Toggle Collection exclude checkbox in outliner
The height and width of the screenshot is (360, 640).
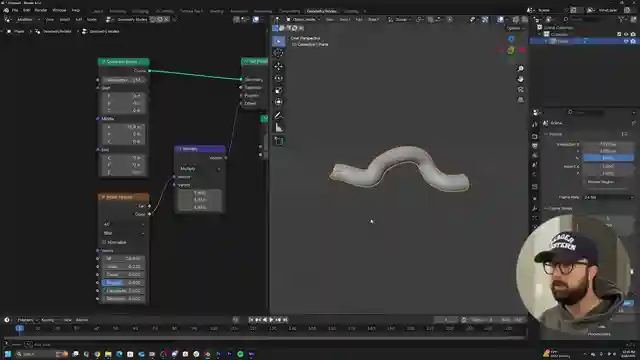point(619,34)
